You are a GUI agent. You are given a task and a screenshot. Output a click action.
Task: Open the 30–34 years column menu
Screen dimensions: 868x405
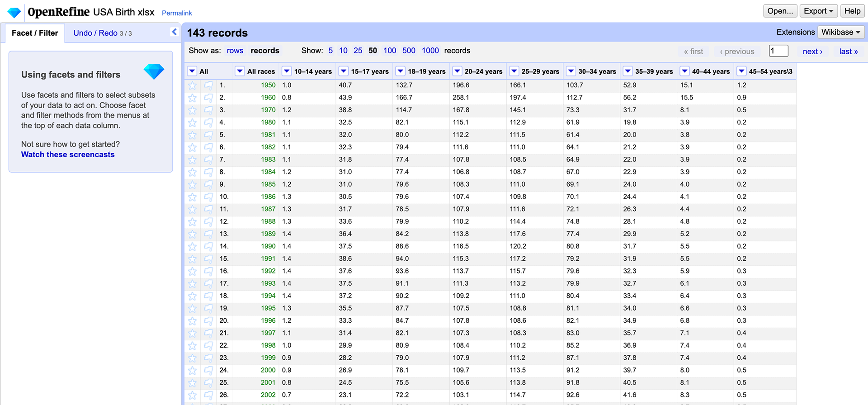(571, 71)
